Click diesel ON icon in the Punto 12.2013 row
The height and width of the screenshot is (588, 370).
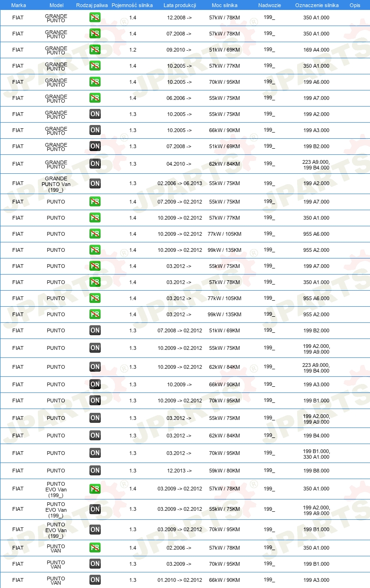pos(95,471)
